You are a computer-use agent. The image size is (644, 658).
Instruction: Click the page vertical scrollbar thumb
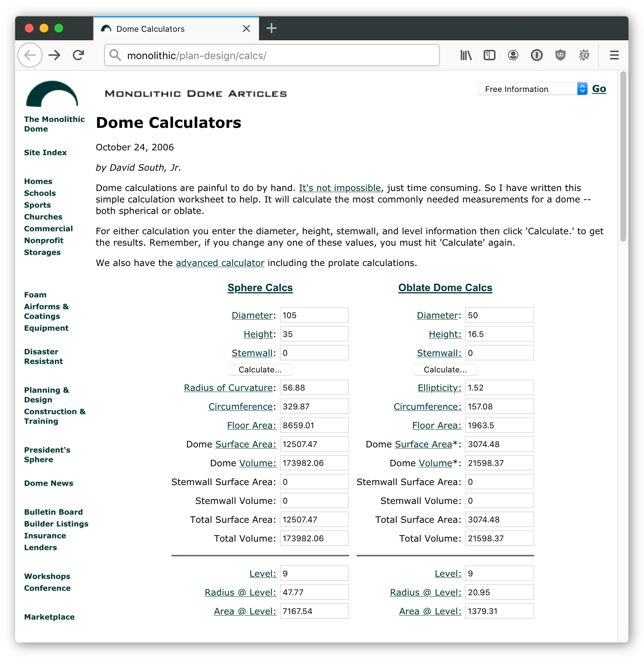coord(623,157)
